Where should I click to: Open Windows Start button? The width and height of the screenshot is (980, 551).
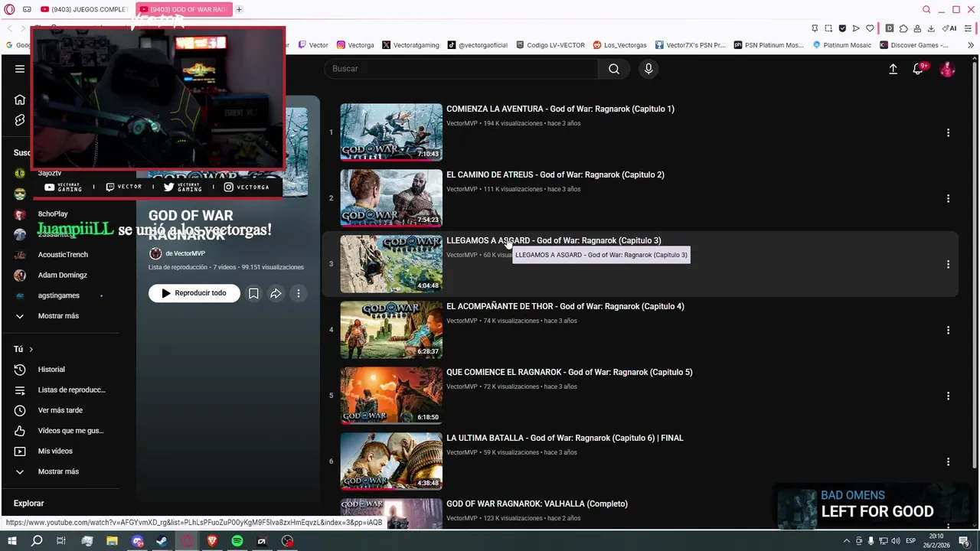[11, 541]
